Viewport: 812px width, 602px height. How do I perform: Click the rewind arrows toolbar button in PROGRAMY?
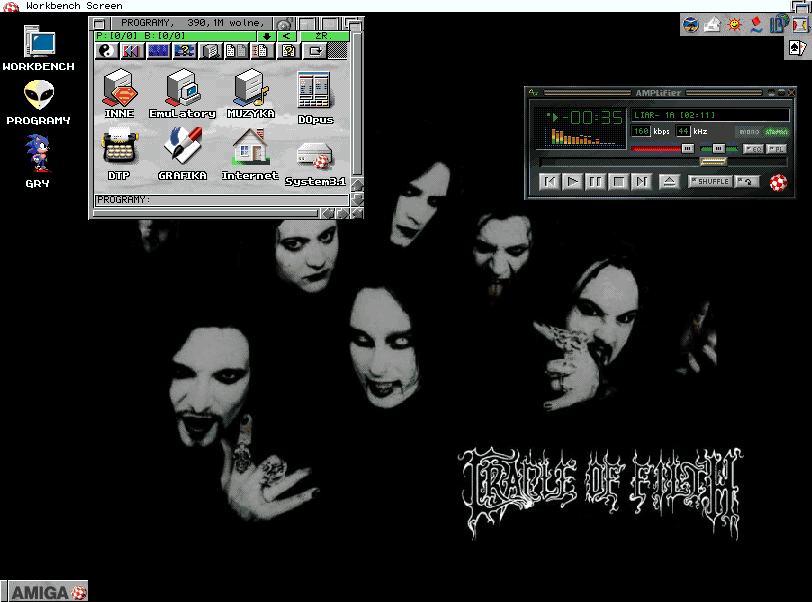[132, 51]
